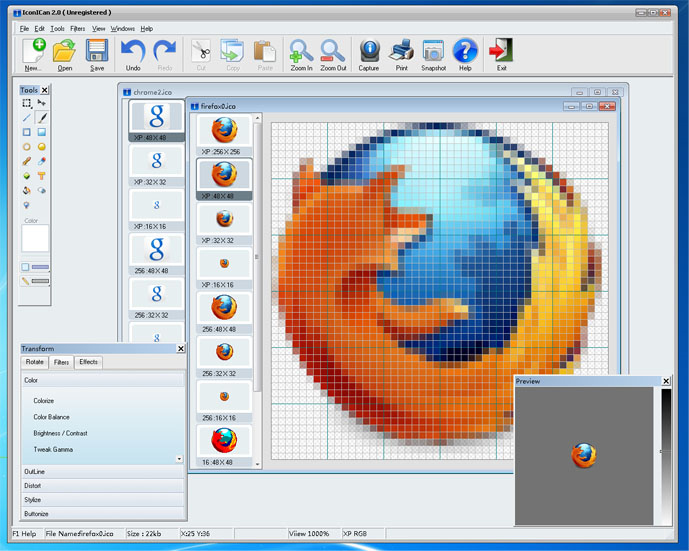The height and width of the screenshot is (551, 689).
Task: Click Brightness / Contrast filter
Action: point(62,433)
